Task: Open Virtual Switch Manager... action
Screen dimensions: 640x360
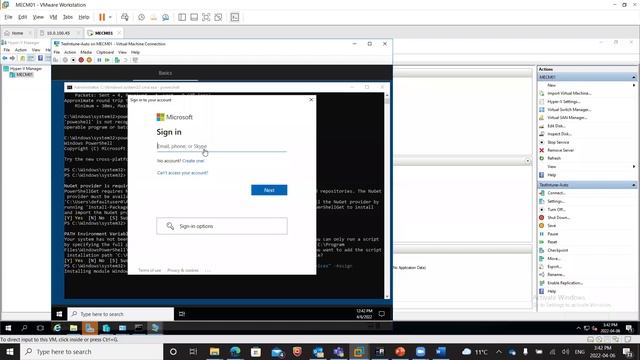Action: (x=569, y=110)
